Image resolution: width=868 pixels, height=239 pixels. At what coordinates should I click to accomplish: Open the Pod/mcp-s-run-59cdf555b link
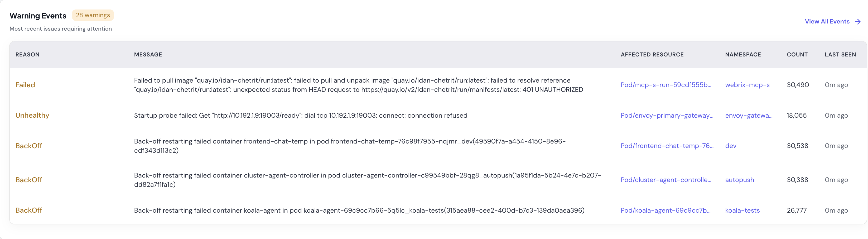667,85
